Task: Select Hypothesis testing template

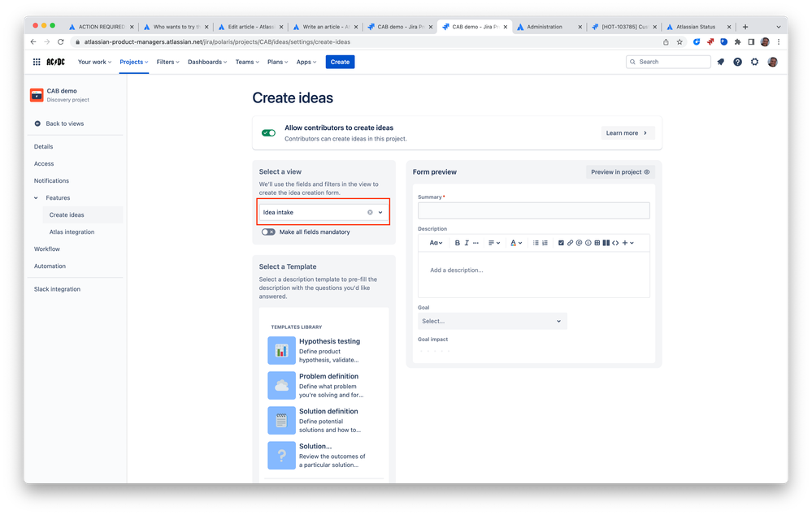Action: tap(323, 350)
